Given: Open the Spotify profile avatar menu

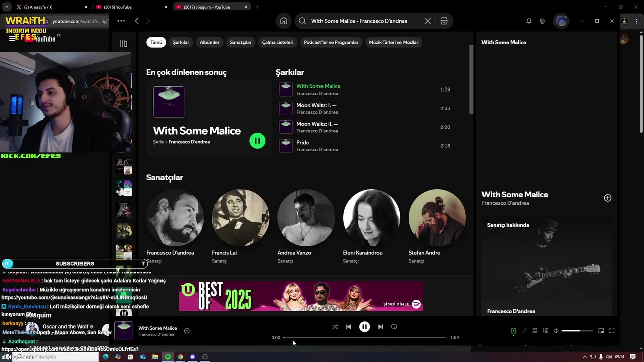Looking at the screenshot, I should (x=561, y=21).
